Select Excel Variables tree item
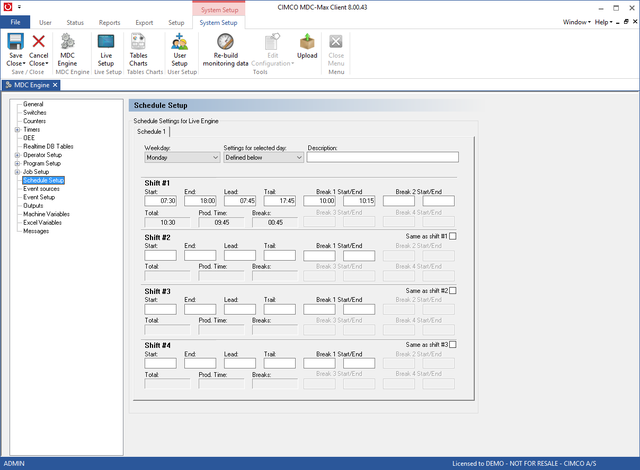This screenshot has height=470, width=640. (42, 223)
